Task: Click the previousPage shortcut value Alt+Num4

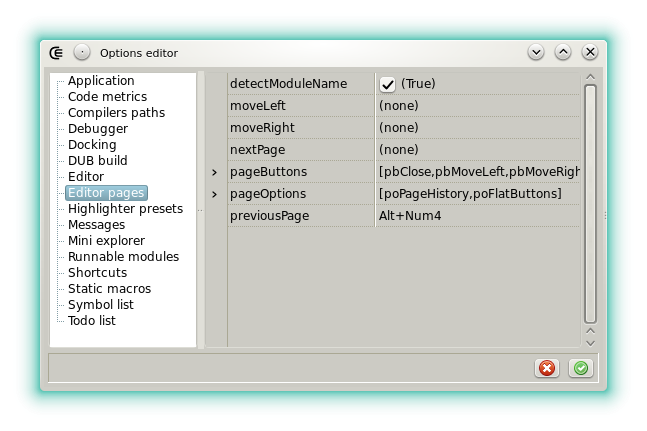Action: (x=410, y=216)
